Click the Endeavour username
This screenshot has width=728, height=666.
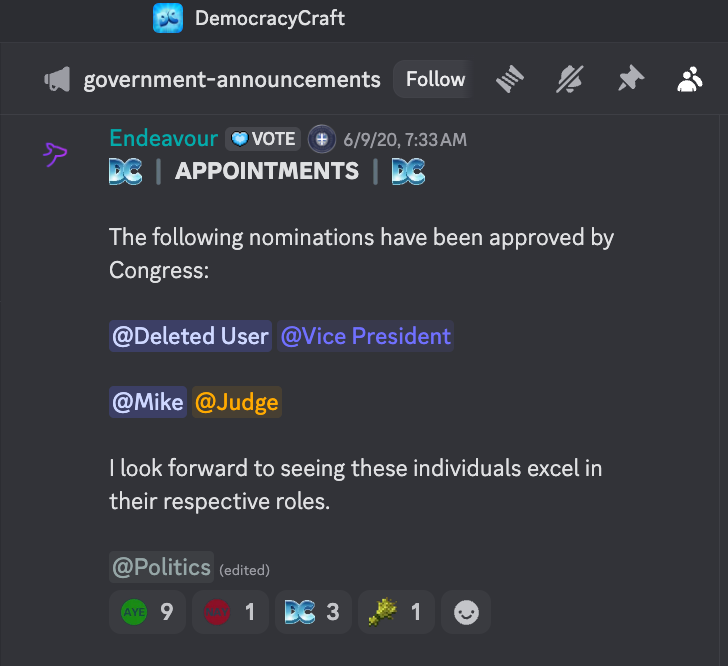coord(163,138)
